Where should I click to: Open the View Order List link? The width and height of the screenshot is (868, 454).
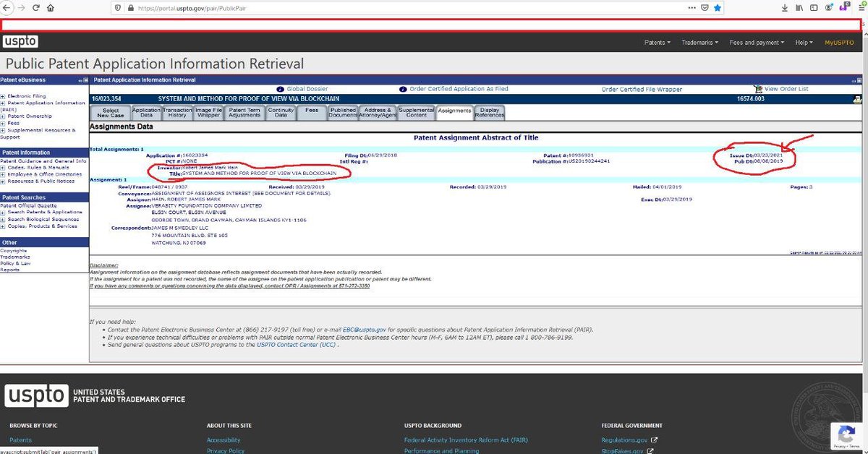(786, 89)
